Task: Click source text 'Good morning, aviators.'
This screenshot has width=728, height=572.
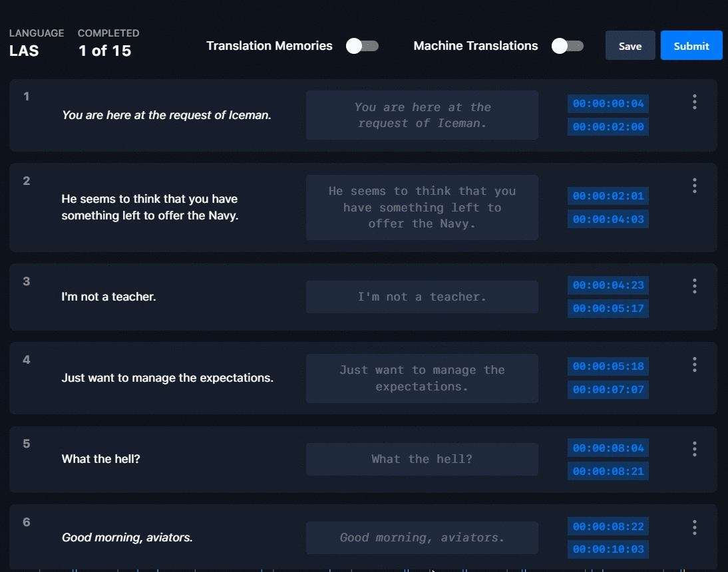Action: click(127, 537)
